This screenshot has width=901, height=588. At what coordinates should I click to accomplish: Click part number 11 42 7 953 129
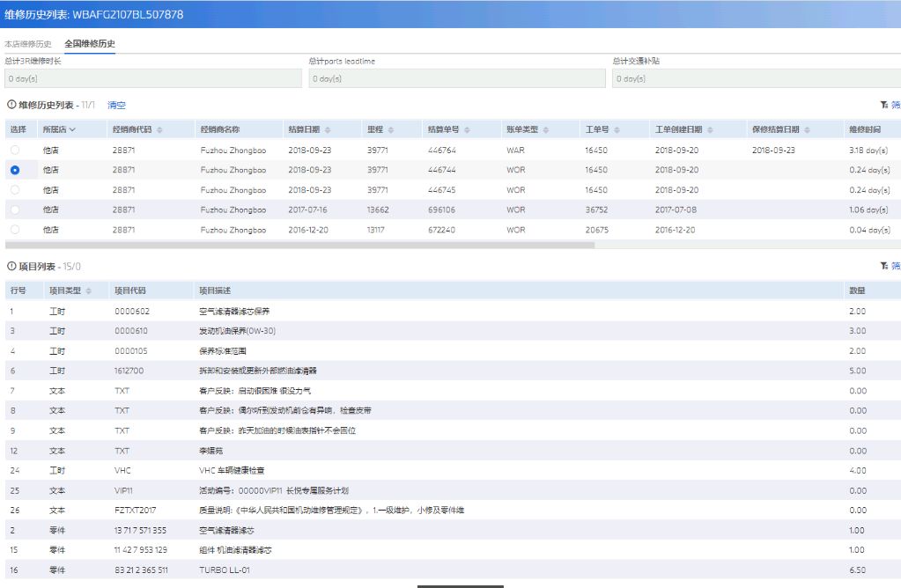point(141,550)
